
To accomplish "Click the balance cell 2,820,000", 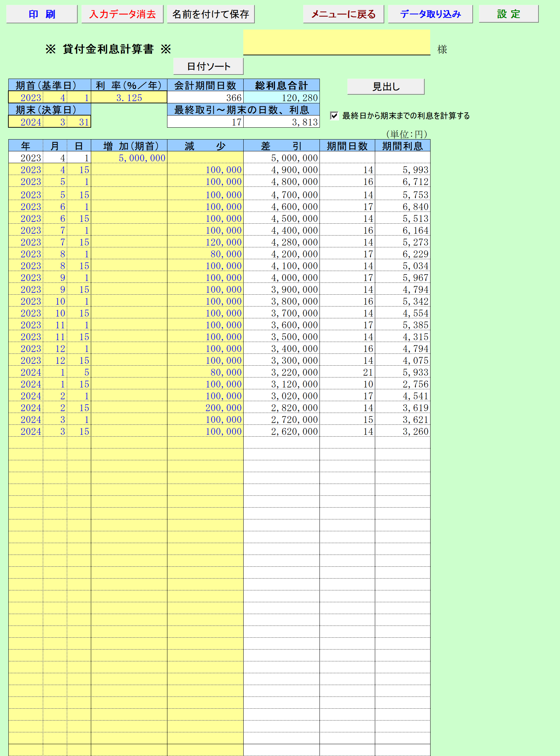I will (x=282, y=408).
